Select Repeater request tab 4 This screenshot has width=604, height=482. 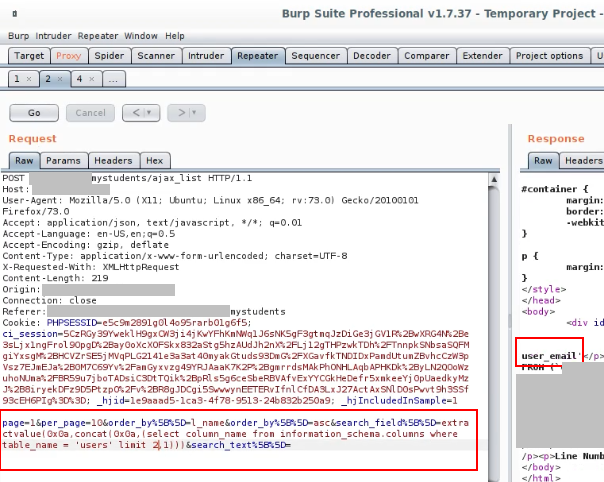coord(79,79)
